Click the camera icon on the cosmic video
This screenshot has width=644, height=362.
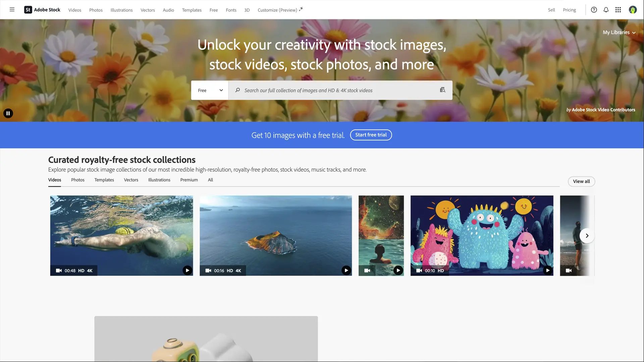(367, 270)
